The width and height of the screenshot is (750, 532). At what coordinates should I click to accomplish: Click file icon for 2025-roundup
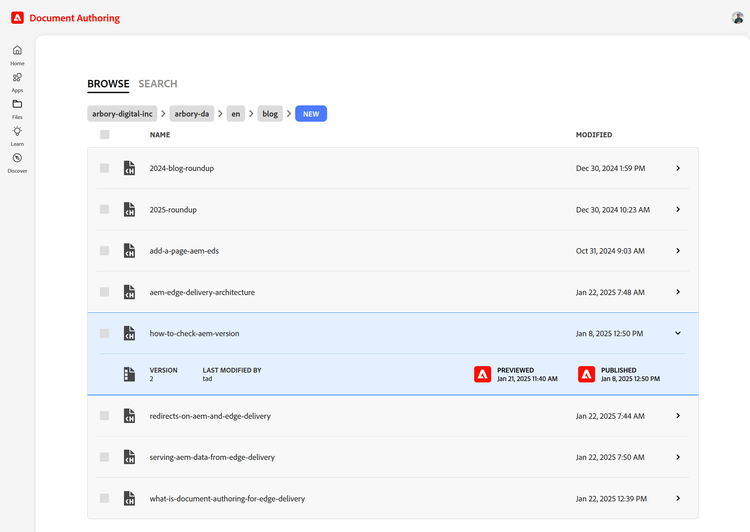(129, 210)
